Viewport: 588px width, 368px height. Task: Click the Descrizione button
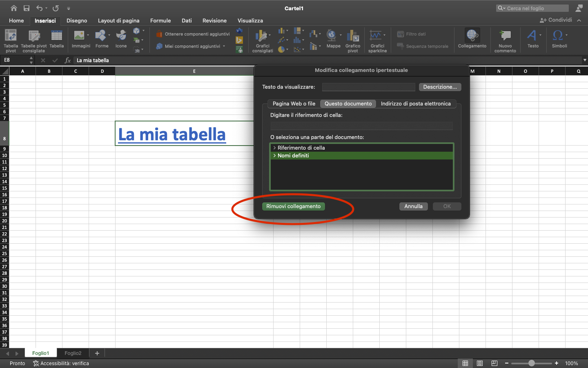coord(440,87)
